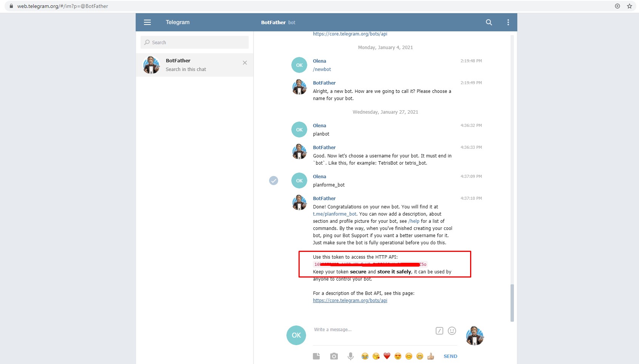Click the search icon in chat header
Image resolution: width=639 pixels, height=364 pixels.
(489, 22)
